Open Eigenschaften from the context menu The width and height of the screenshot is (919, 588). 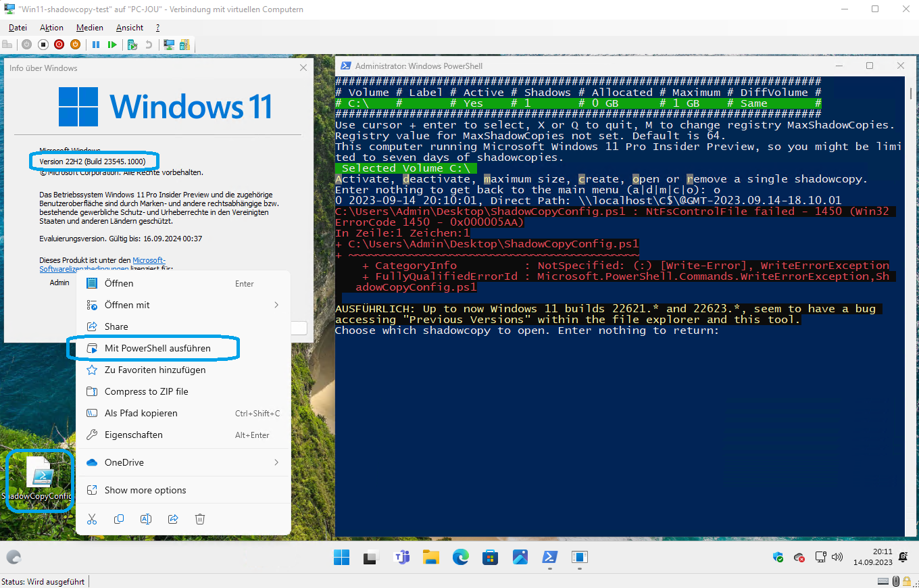pyautogui.click(x=183, y=435)
